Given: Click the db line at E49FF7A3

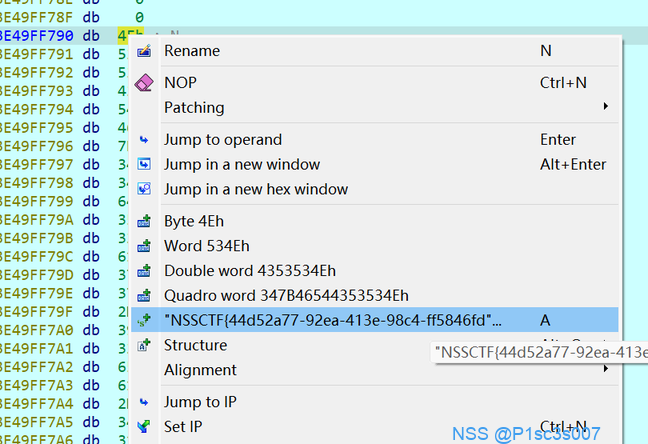Looking at the screenshot, I should pyautogui.click(x=64, y=385).
